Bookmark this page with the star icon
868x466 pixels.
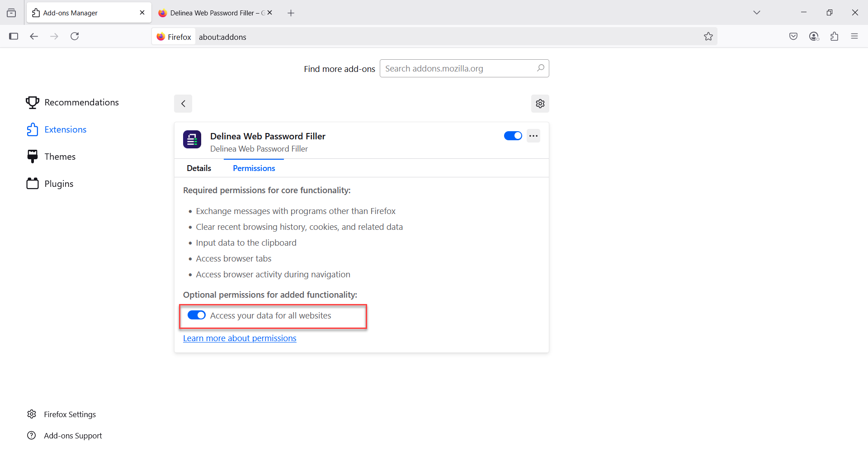coord(708,37)
